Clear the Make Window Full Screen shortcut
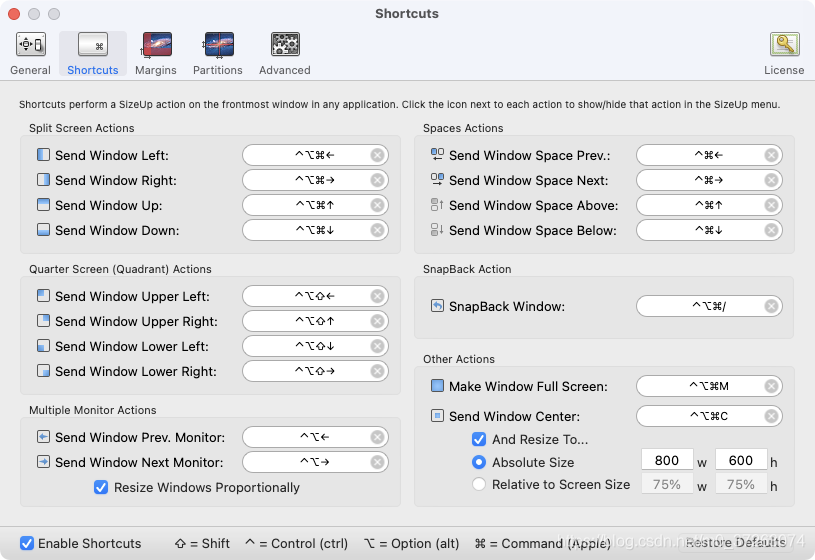Screen dimensions: 815x560 point(771,386)
